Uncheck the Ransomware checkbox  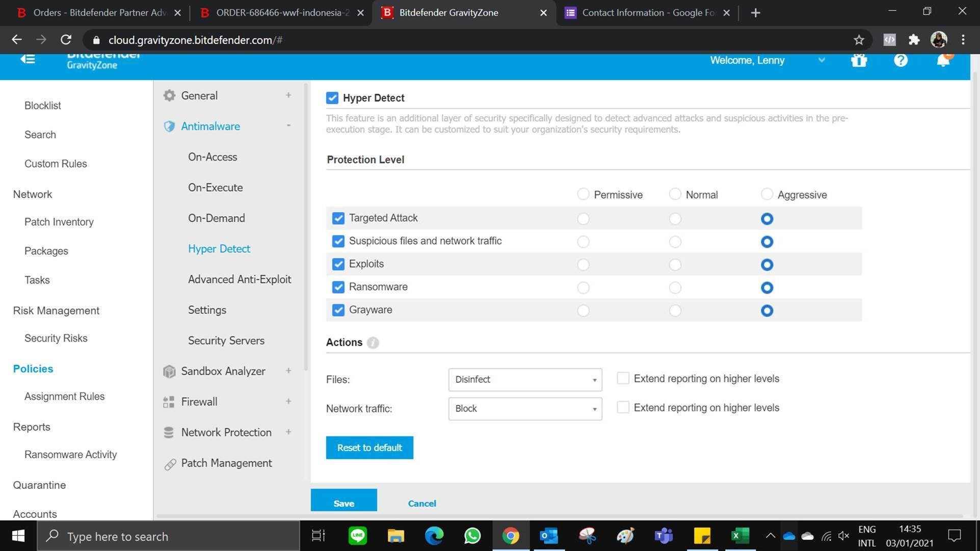click(338, 287)
